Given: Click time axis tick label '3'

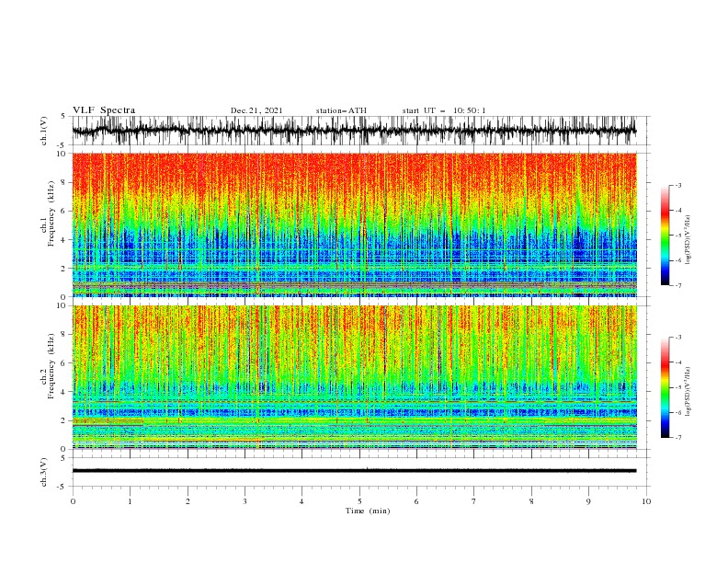Looking at the screenshot, I should point(245,501).
